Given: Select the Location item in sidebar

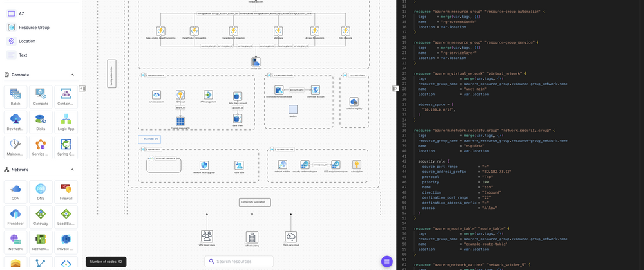Looking at the screenshot, I should pyautogui.click(x=27, y=41).
